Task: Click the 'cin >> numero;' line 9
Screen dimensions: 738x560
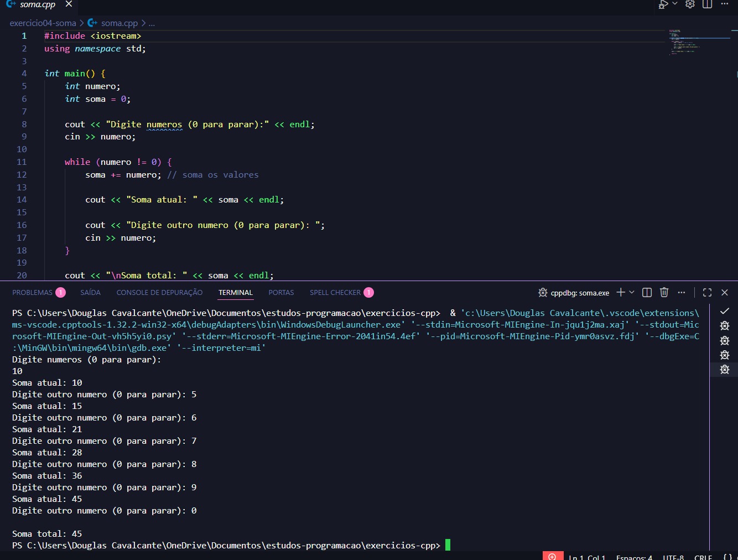Action: [x=100, y=137]
